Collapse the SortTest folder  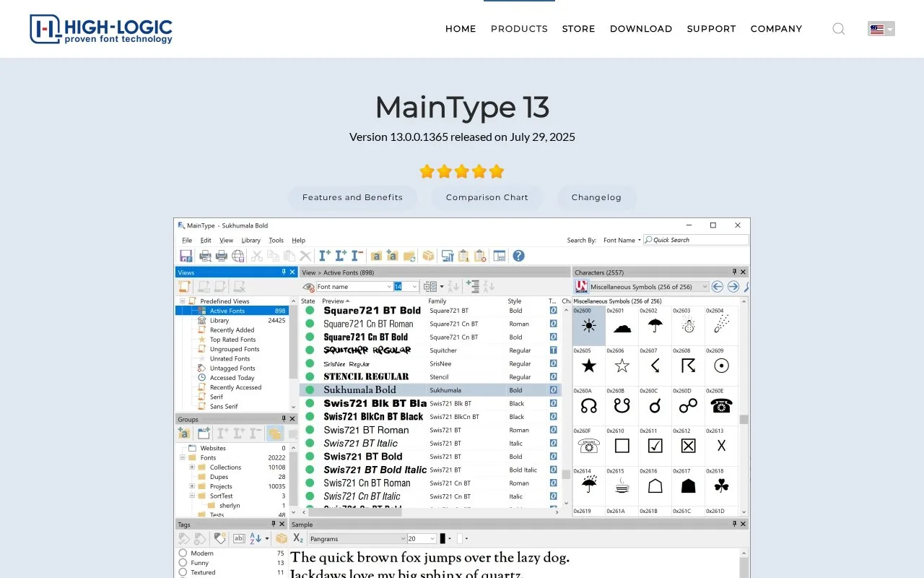(x=192, y=496)
